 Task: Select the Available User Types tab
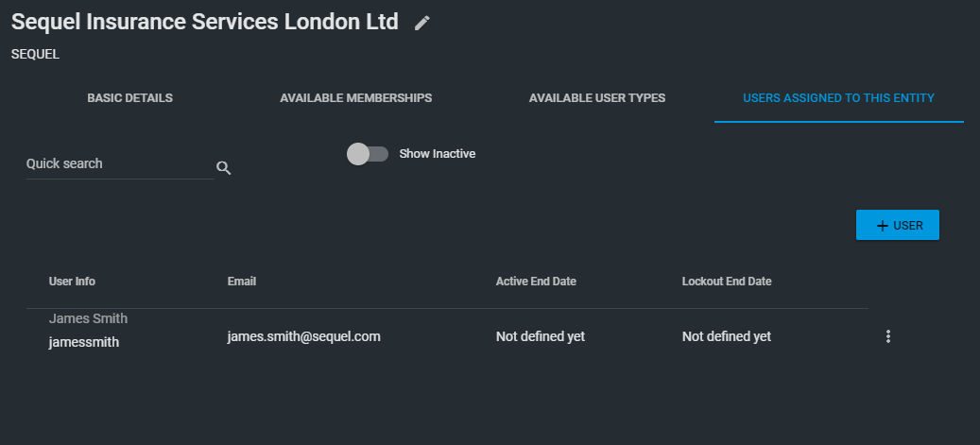point(597,98)
